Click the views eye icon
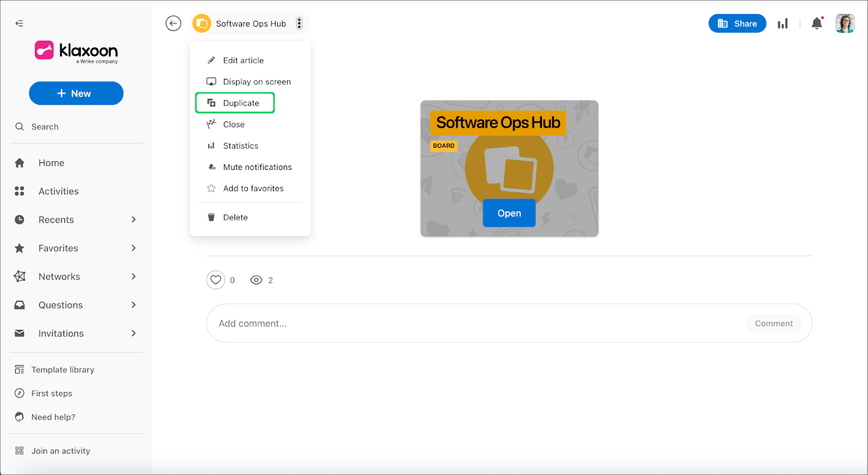The width and height of the screenshot is (868, 475). click(x=256, y=280)
